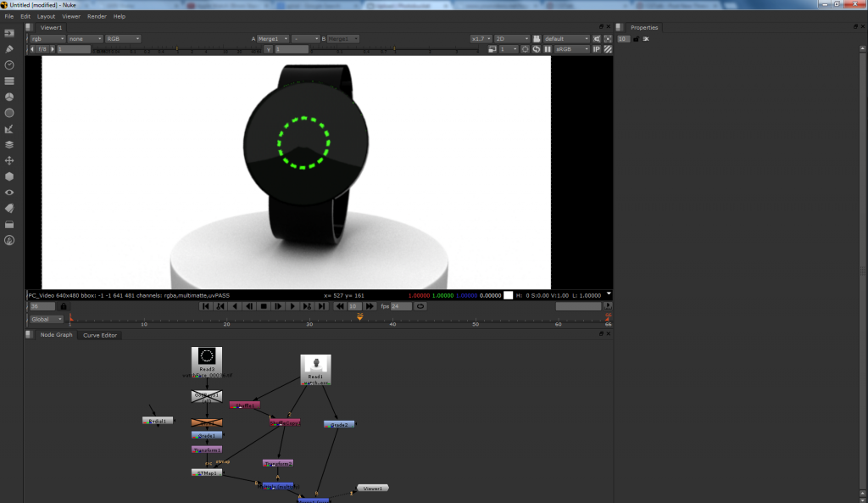The height and width of the screenshot is (503, 868).
Task: Open the 3D nodes cube icon
Action: point(9,176)
